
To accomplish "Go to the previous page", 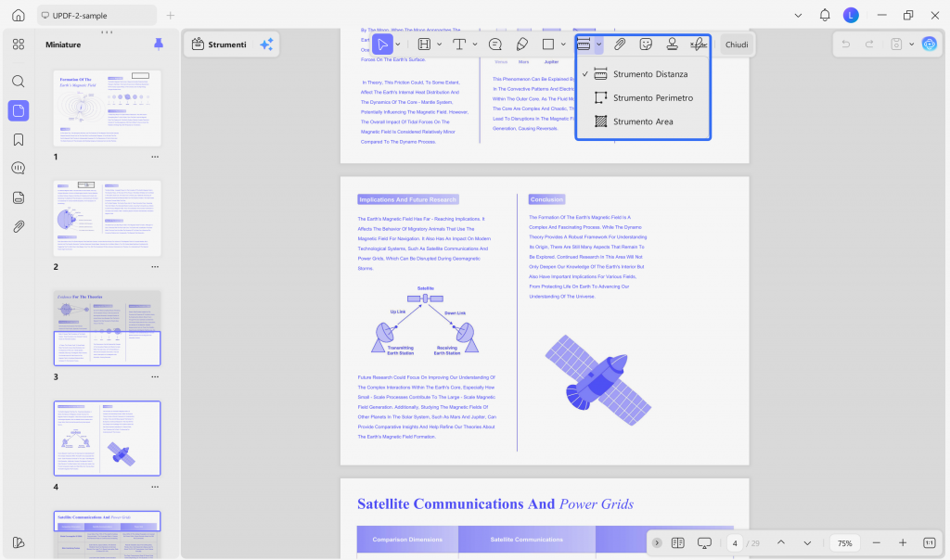I will click(x=781, y=543).
